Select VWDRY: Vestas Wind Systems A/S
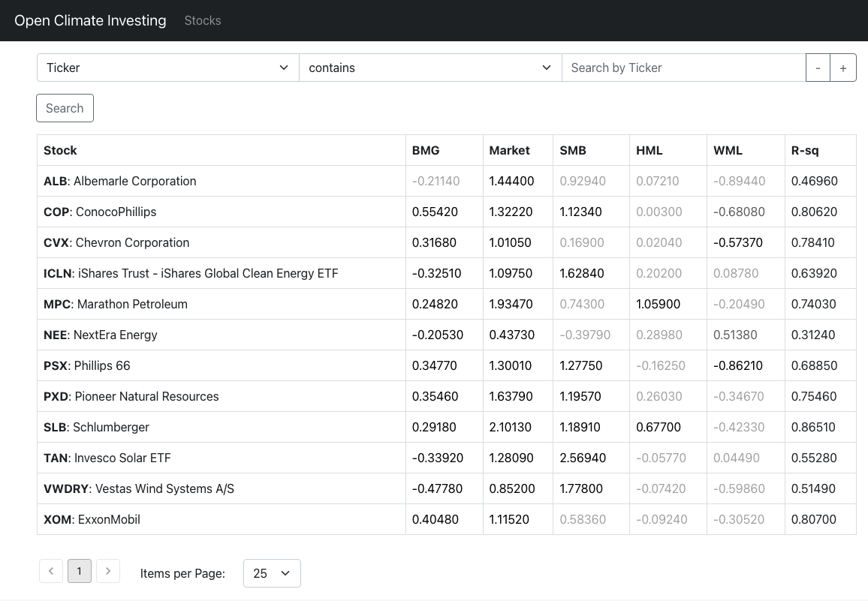The height and width of the screenshot is (601, 868). coord(447,488)
